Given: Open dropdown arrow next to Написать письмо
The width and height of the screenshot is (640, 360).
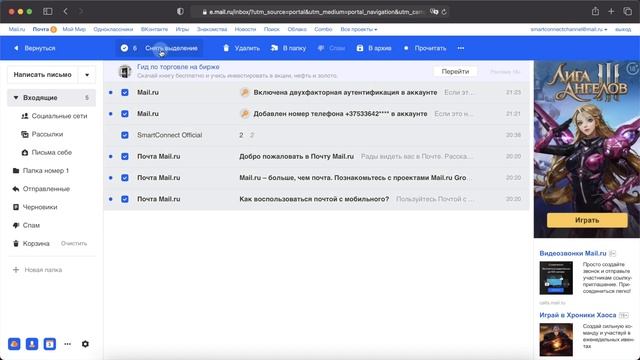Looking at the screenshot, I should [87, 75].
